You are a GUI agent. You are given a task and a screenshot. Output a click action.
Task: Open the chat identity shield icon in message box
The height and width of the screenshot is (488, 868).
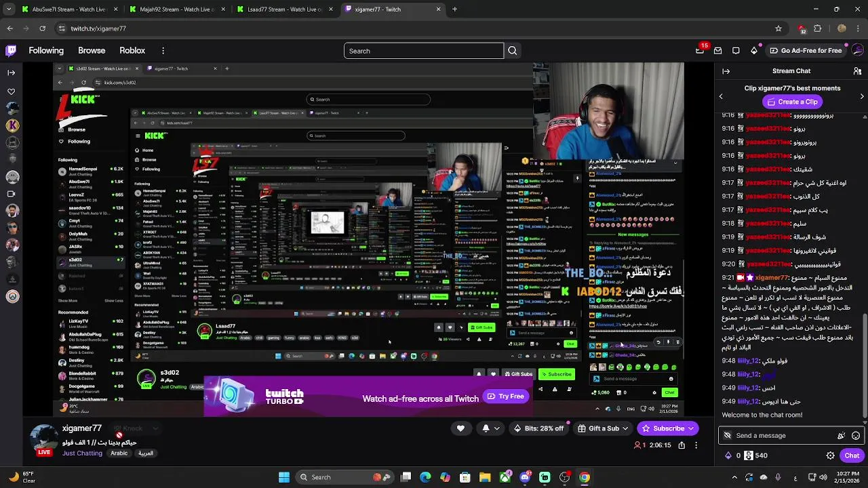click(x=728, y=436)
